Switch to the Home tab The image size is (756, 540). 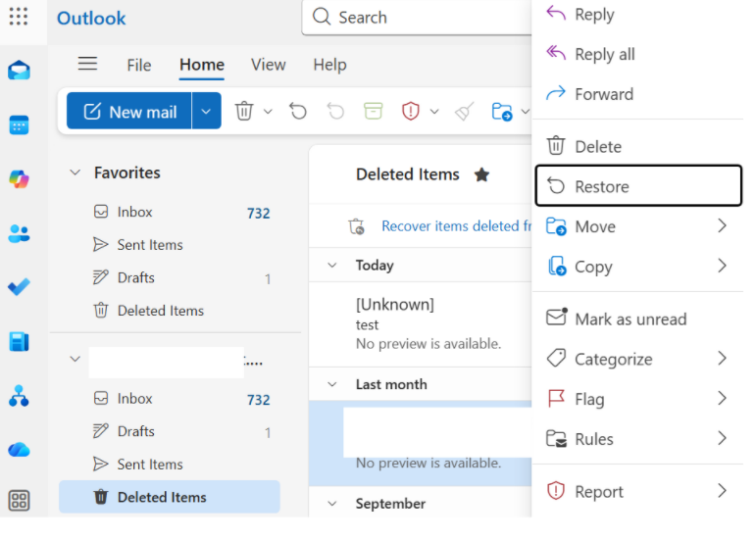[202, 65]
